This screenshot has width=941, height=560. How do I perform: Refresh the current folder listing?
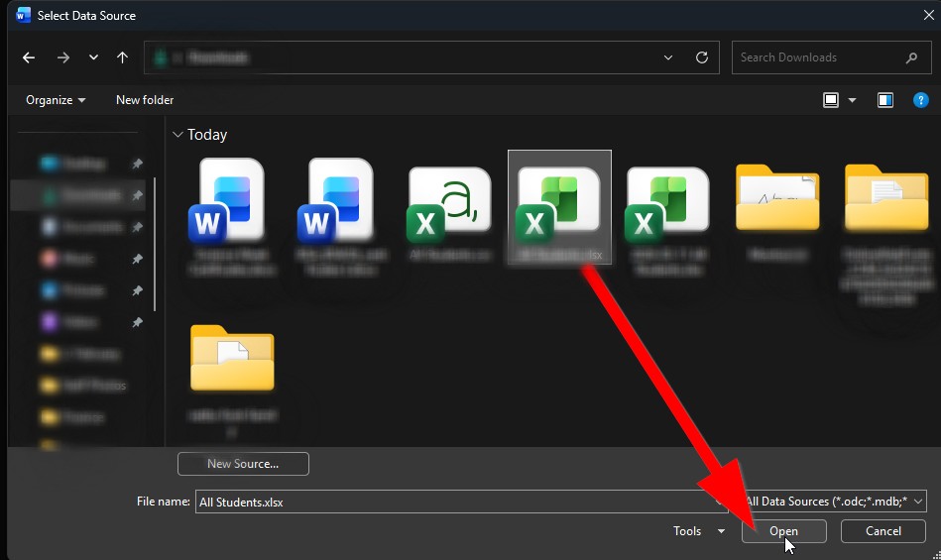point(702,57)
